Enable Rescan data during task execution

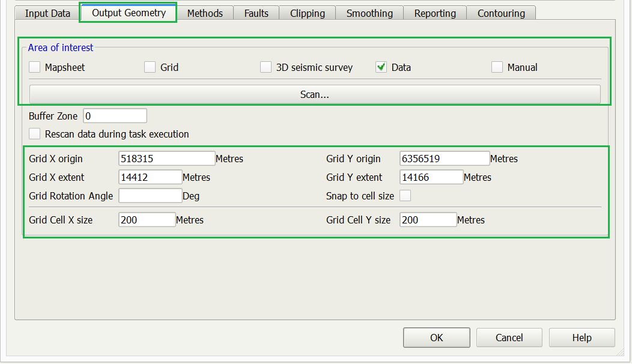35,134
